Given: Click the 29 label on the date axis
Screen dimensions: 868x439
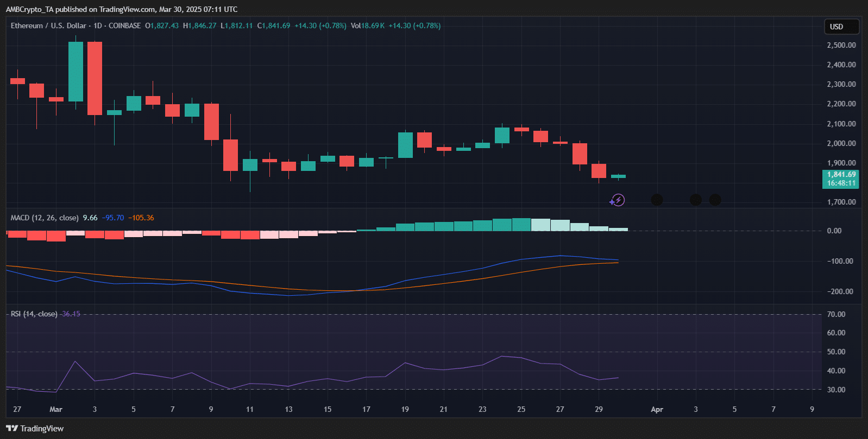Looking at the screenshot, I should [599, 409].
